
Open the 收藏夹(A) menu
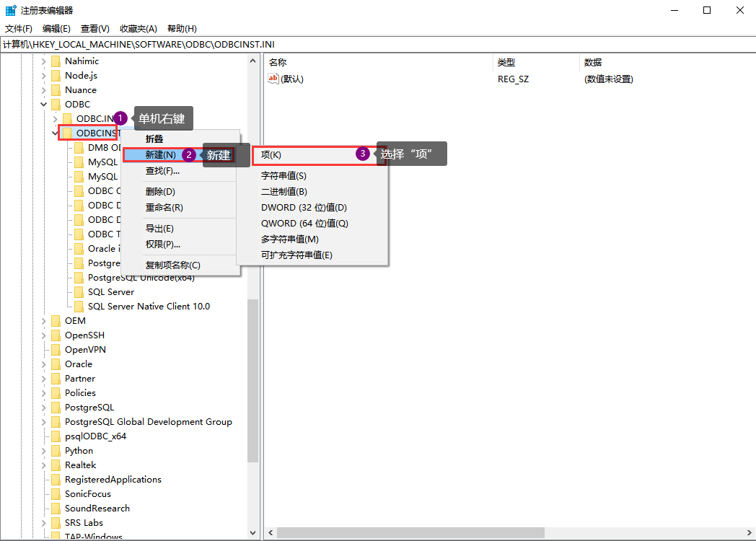coord(139,29)
